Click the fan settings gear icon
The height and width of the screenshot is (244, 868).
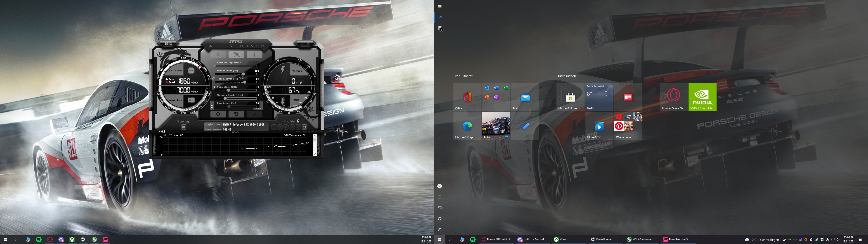[x=212, y=106]
